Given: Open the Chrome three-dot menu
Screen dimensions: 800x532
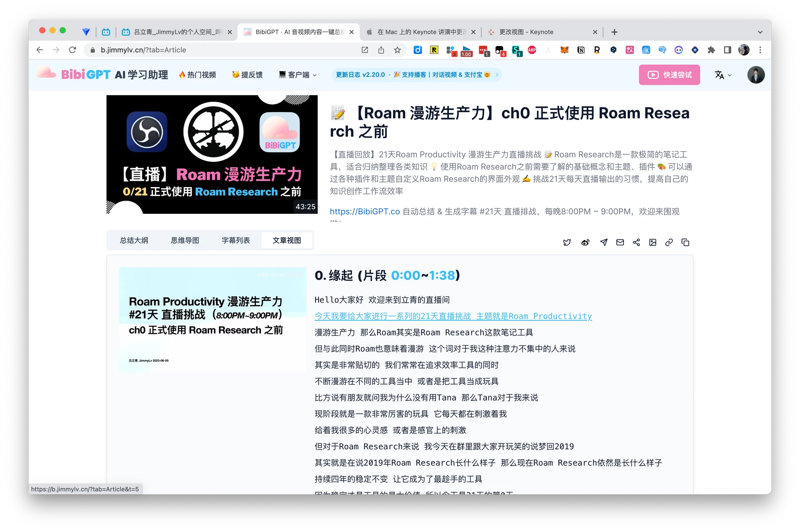Looking at the screenshot, I should (760, 50).
